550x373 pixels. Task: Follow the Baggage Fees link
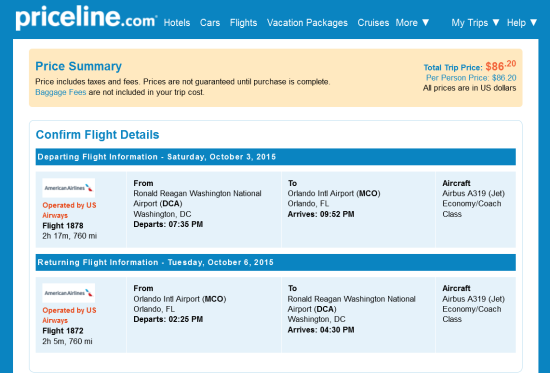click(61, 92)
